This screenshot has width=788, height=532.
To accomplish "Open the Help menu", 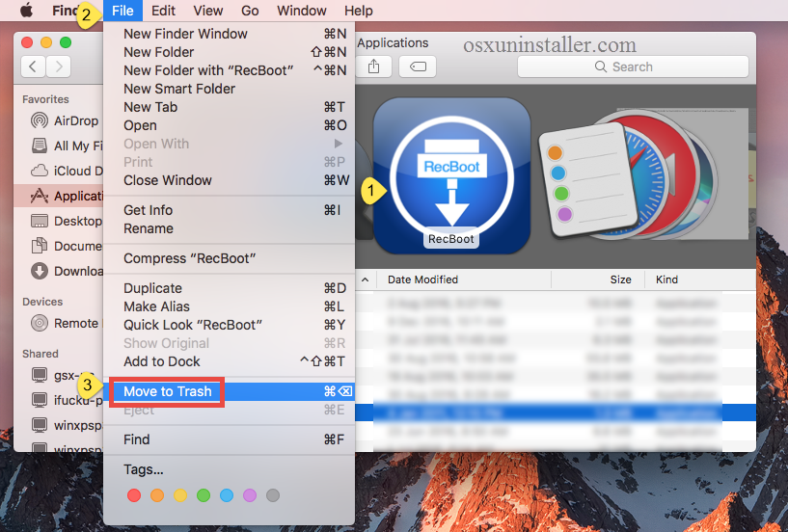I will pos(359,11).
